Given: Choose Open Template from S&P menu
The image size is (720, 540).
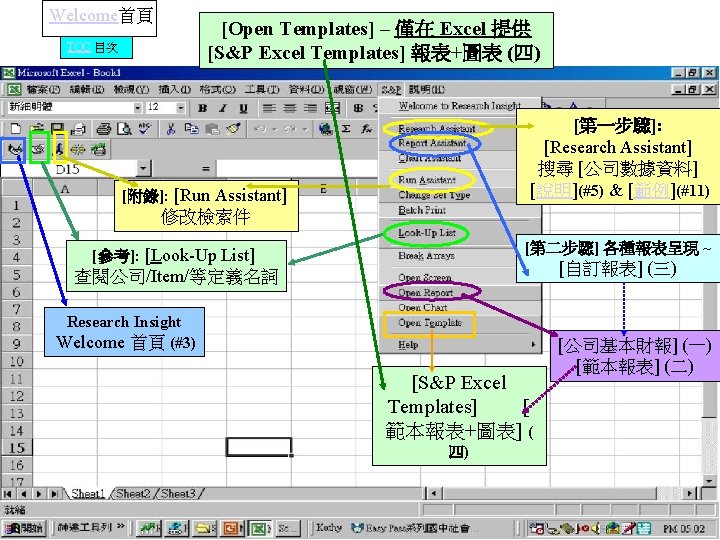Looking at the screenshot, I should (x=430, y=322).
